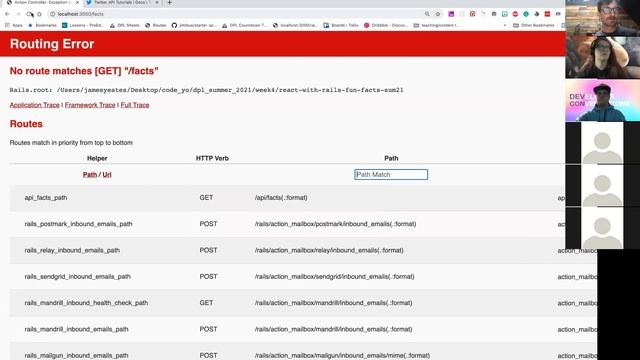This screenshot has height=360, width=640.
Task: Go back using the browser back arrow
Action: 7,14
